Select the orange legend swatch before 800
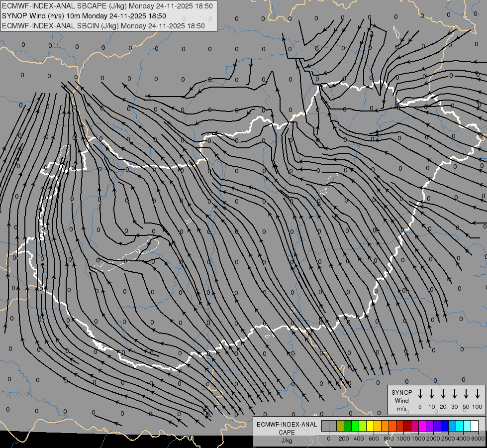The image size is (487, 448). pos(385,426)
